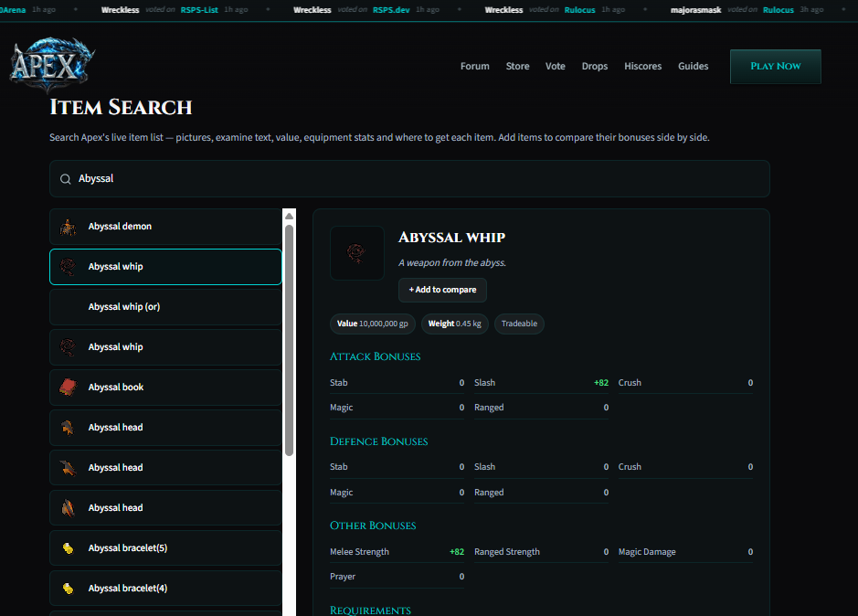Click the Requirements heading
This screenshot has width=858, height=616.
(370, 610)
